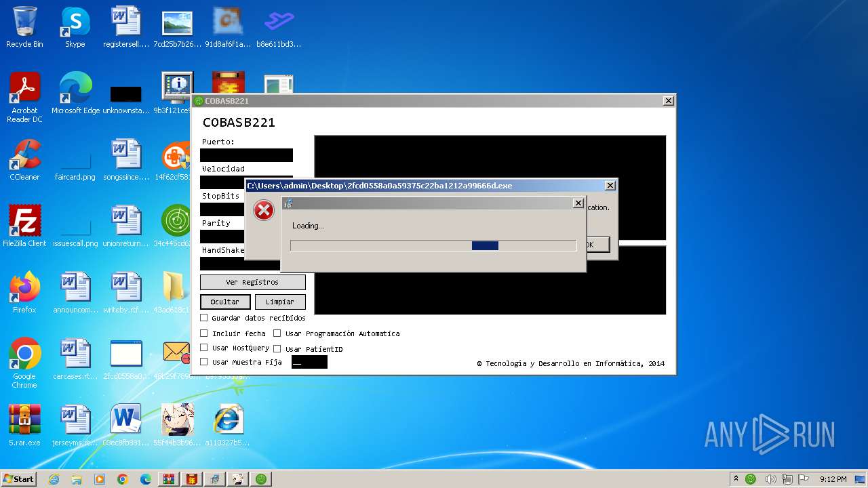Toggle the Incluir fecha checkbox

(204, 333)
